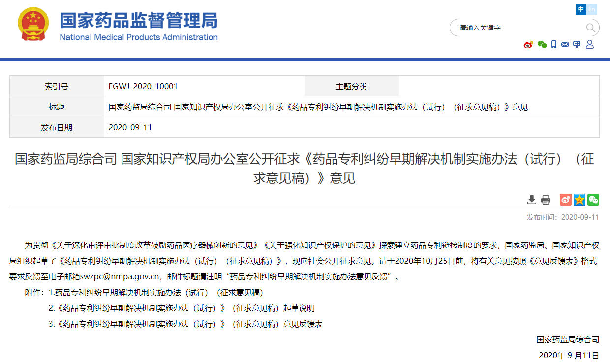This screenshot has height=364, width=610.
Task: Switch language to En (English)
Action: click(592, 9)
